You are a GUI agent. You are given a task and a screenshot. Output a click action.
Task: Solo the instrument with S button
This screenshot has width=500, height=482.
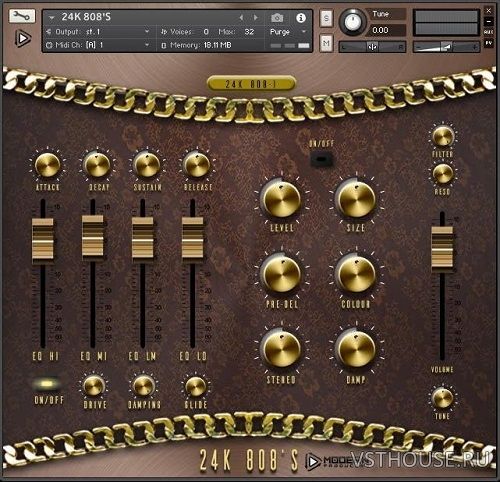pyautogui.click(x=326, y=18)
